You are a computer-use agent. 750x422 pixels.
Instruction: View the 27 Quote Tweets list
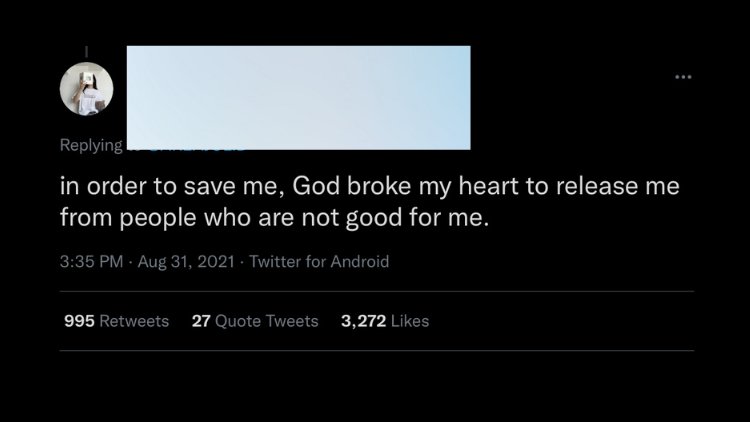tap(255, 321)
